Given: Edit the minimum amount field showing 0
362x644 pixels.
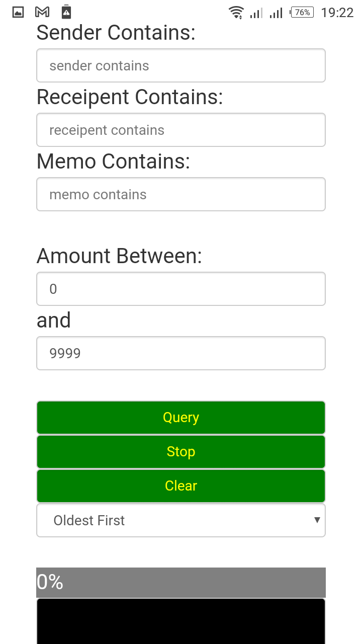Looking at the screenshot, I should click(x=181, y=289).
